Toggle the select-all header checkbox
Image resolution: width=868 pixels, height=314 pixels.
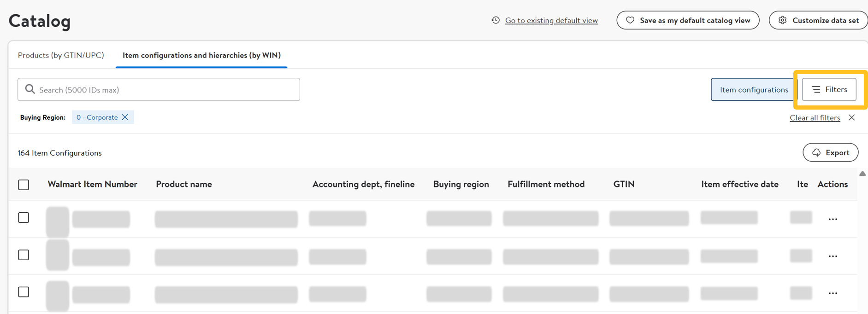tap(24, 185)
